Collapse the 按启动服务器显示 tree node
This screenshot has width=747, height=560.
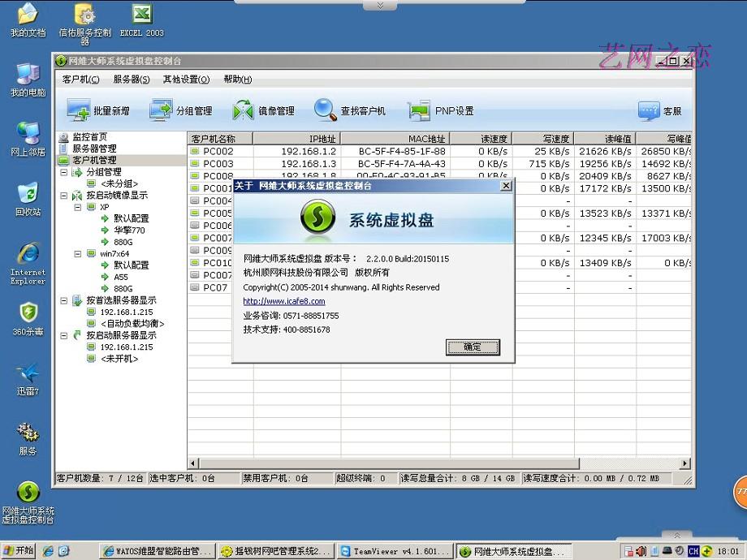pos(64,336)
